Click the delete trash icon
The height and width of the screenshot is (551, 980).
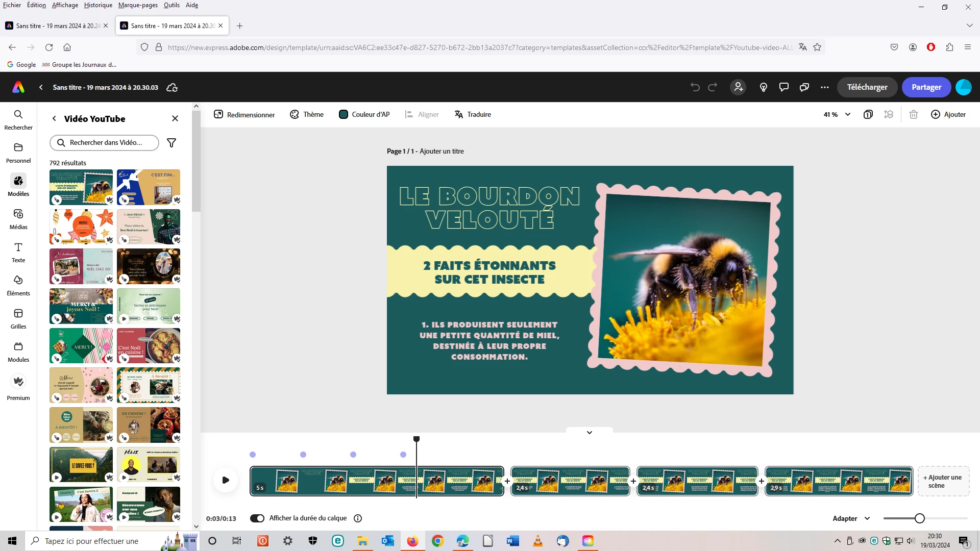pyautogui.click(x=913, y=115)
